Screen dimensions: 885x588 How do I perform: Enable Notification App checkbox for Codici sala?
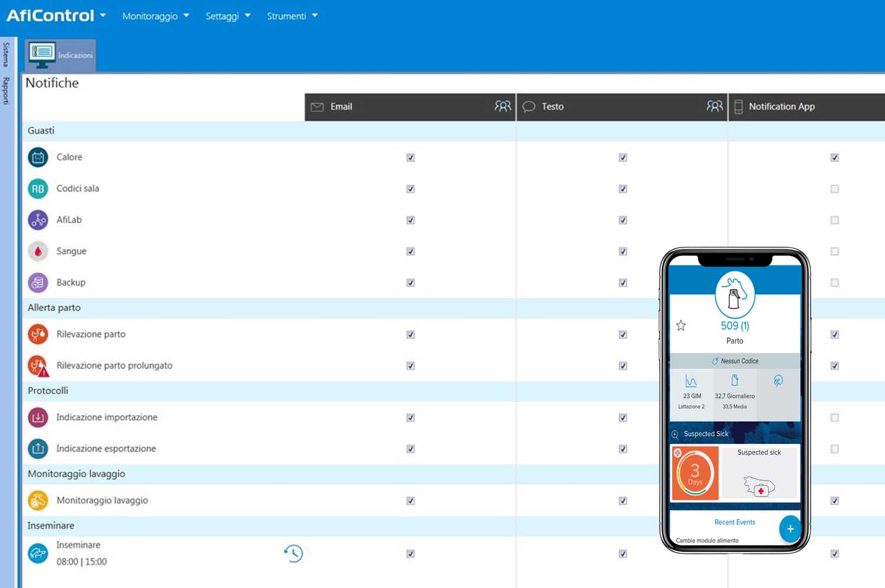point(834,189)
